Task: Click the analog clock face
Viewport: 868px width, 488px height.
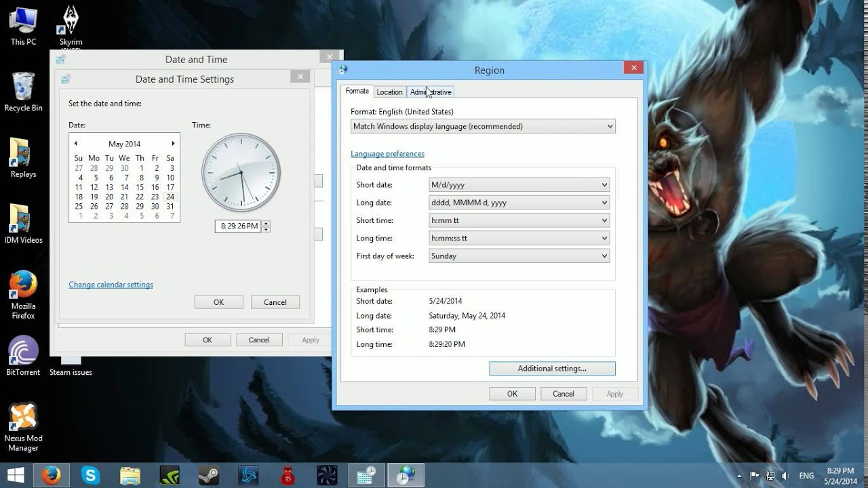Action: coord(241,172)
